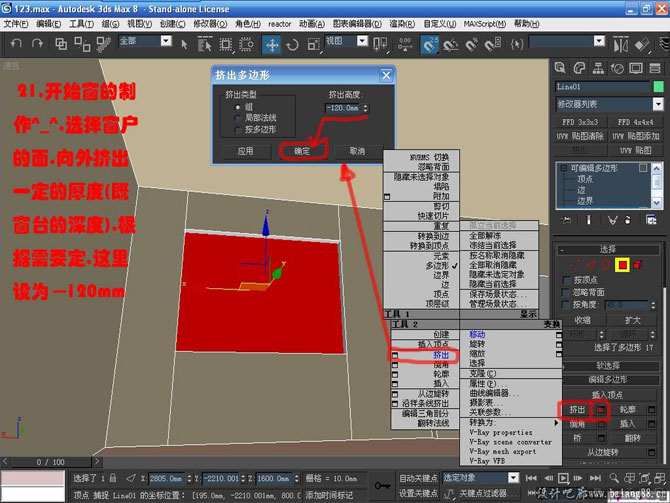Open extrude settings box beside 挤出 button
The width and height of the screenshot is (670, 503).
(x=601, y=410)
